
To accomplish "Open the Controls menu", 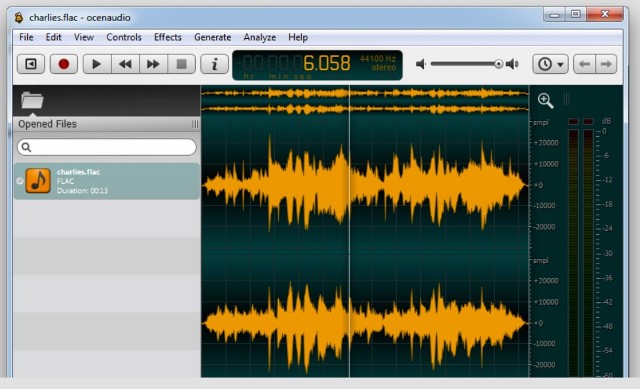I will [x=124, y=37].
